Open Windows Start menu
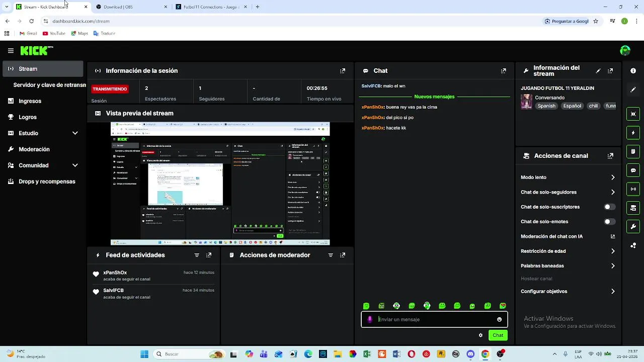 click(x=144, y=354)
